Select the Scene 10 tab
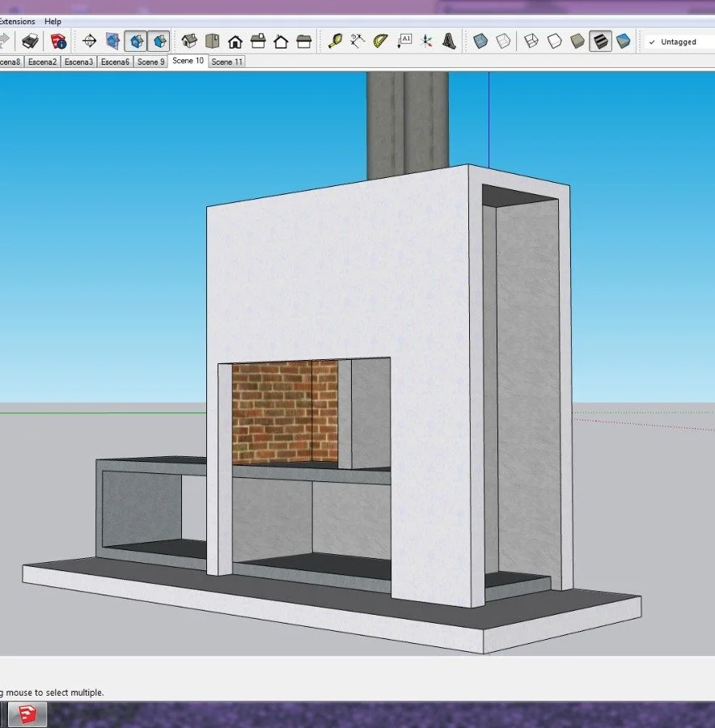 [188, 61]
